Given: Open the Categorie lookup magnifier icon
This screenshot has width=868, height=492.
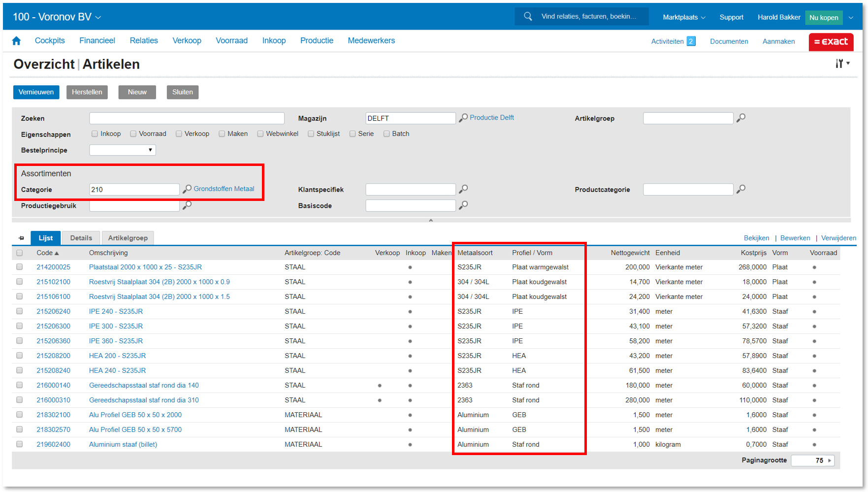Looking at the screenshot, I should click(x=187, y=189).
